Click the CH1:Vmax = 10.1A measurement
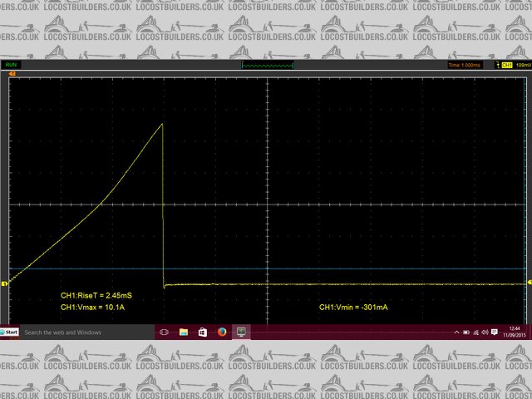Viewport: 532px width, 399px height. point(92,307)
